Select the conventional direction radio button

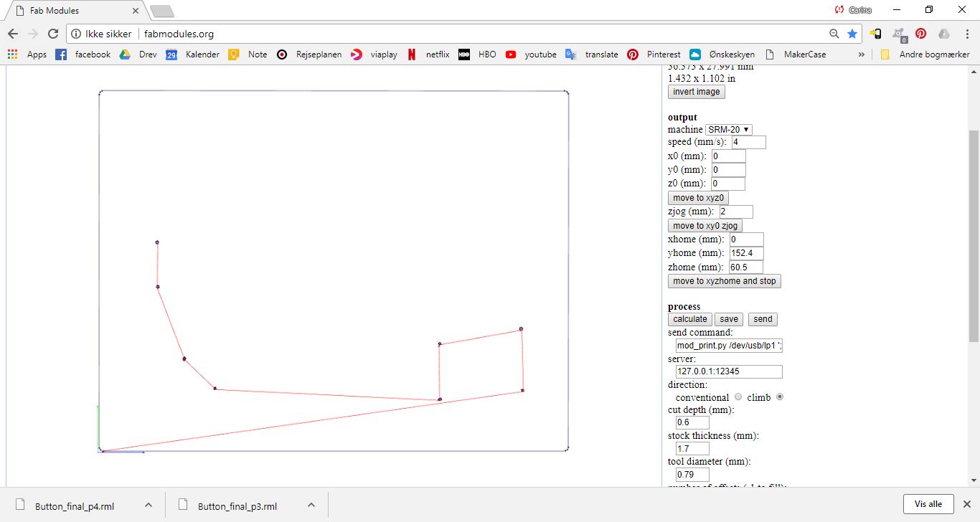(x=738, y=397)
